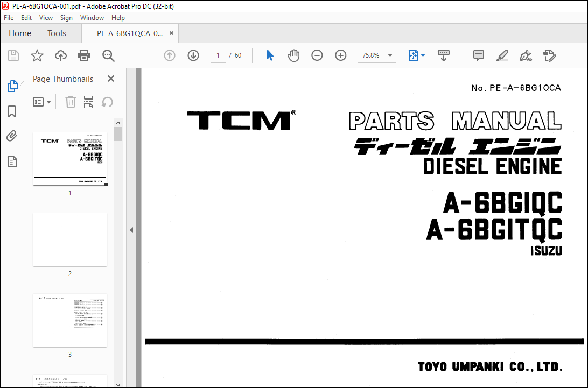588x388 pixels.
Task: Add the star bookmark icon
Action: point(37,55)
